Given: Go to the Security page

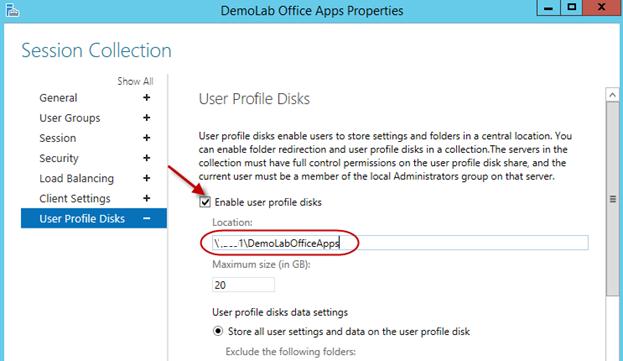Looking at the screenshot, I should click(59, 158).
